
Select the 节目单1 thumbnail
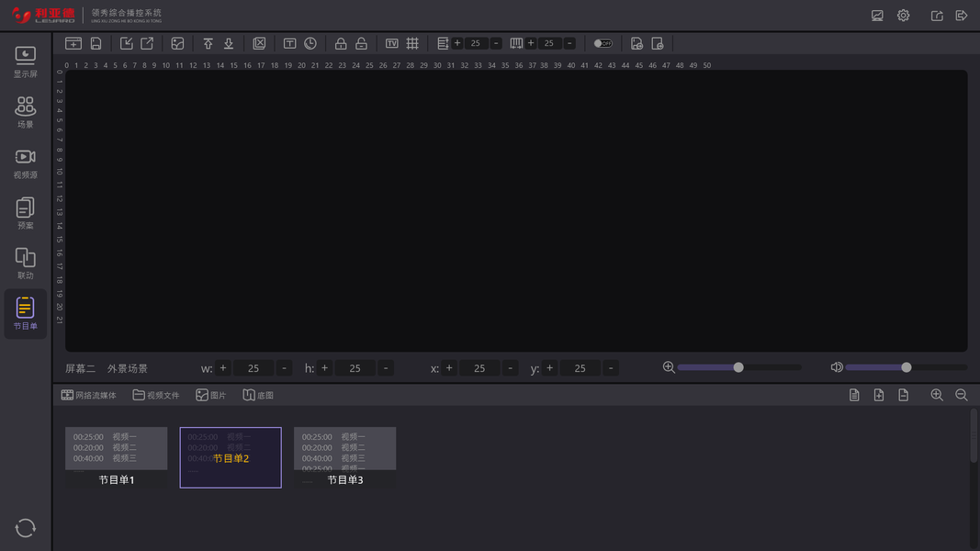(x=117, y=457)
